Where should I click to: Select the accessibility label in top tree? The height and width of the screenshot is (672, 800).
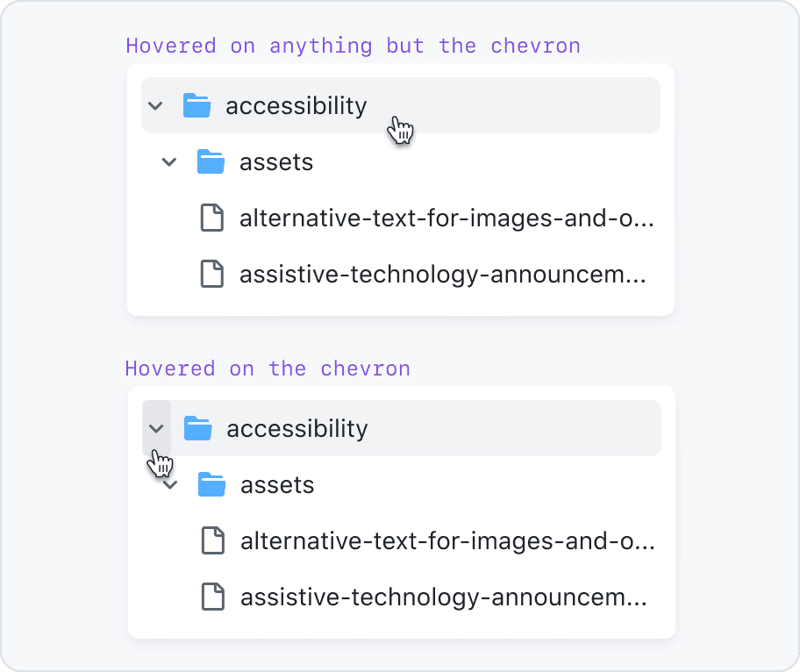[296, 106]
